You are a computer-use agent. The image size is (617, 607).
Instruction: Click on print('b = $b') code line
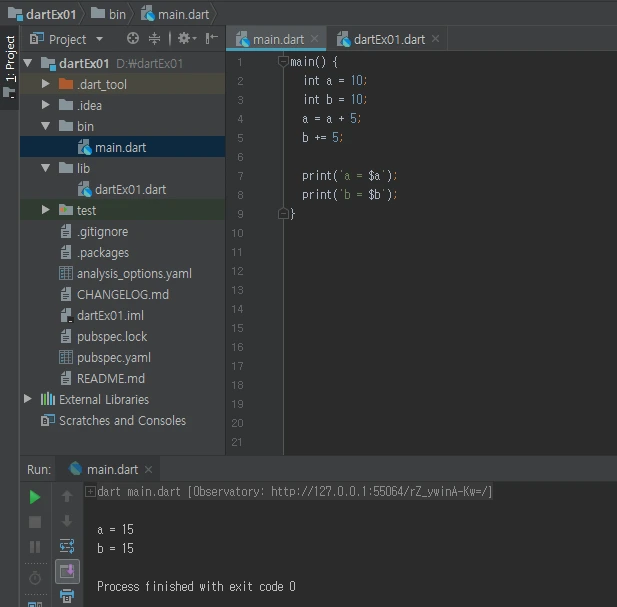[x=349, y=195]
